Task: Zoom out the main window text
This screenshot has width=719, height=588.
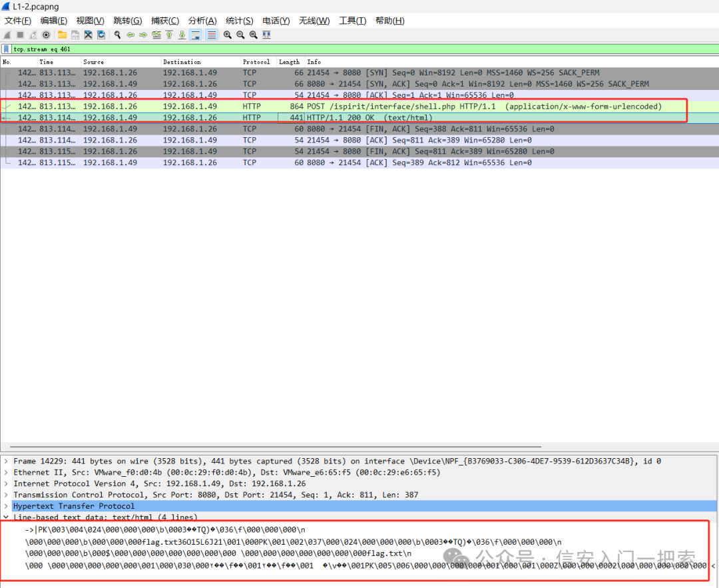Action: pyautogui.click(x=240, y=35)
